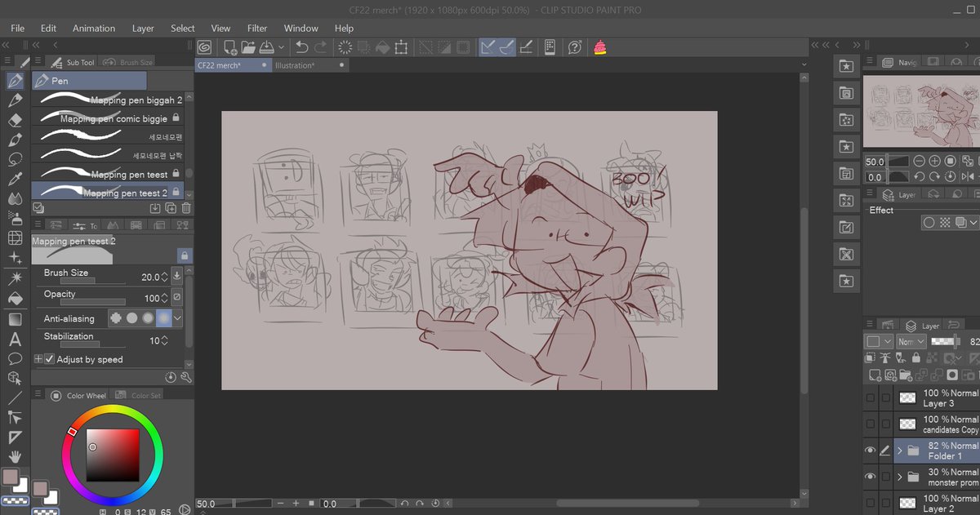Click the new layer folder icon

pyautogui.click(x=906, y=375)
